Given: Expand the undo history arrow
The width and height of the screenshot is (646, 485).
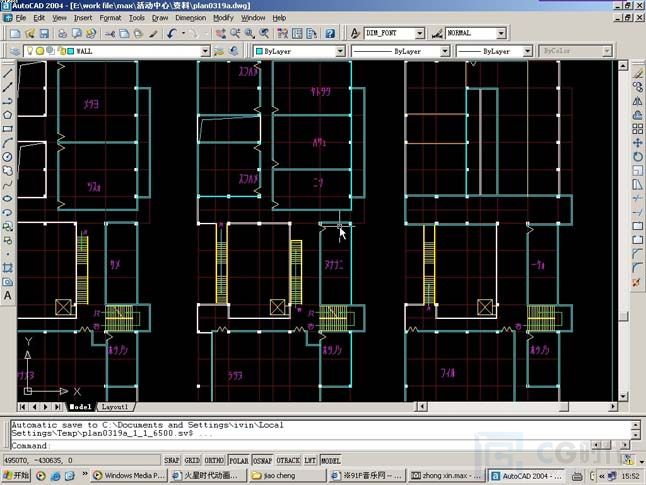Looking at the screenshot, I should click(183, 33).
